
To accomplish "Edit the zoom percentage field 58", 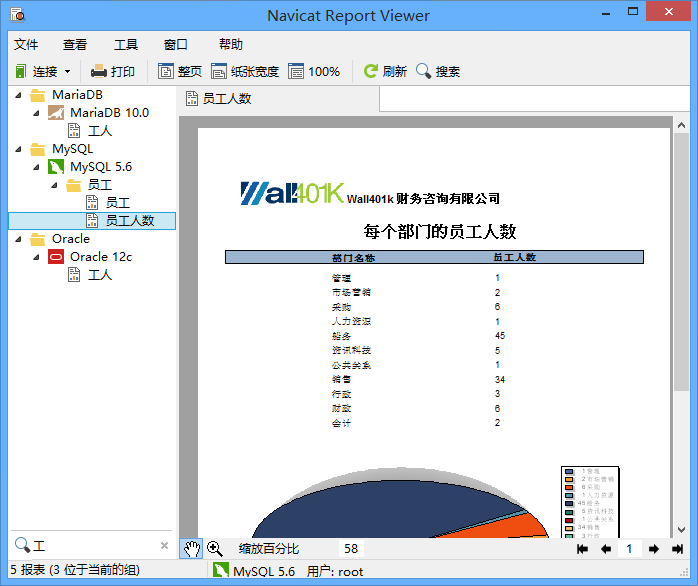I will [351, 549].
